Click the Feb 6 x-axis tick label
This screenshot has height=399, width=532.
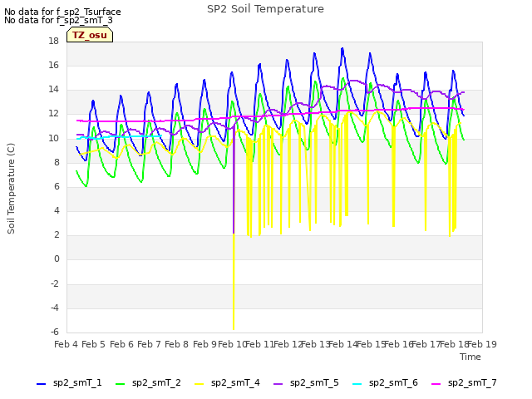click(121, 344)
